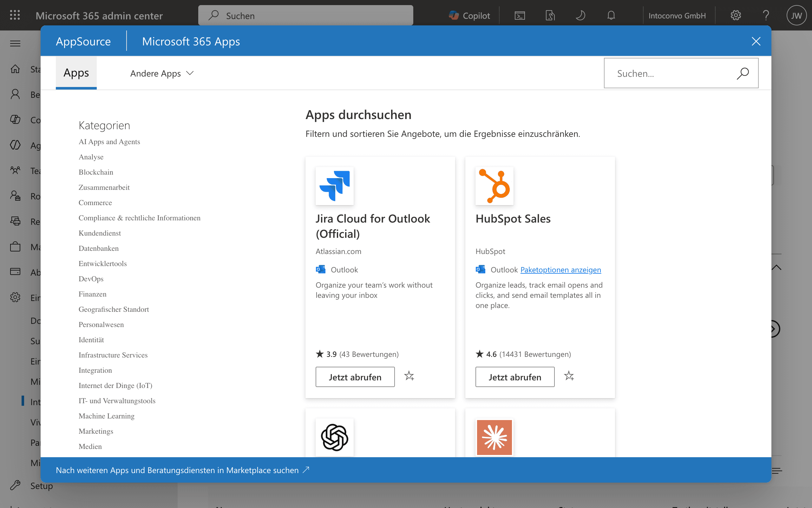Collapse the navigation hamburger menu
This screenshot has height=508, width=812.
point(15,43)
